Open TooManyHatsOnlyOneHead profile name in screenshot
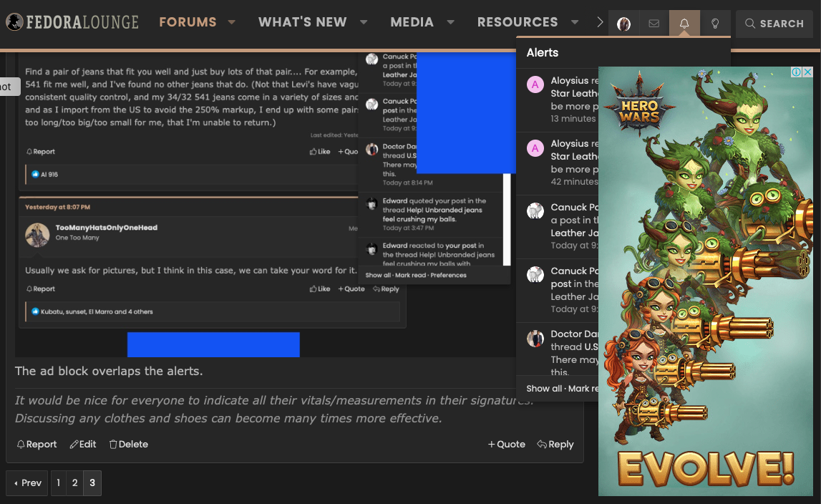 pyautogui.click(x=106, y=228)
